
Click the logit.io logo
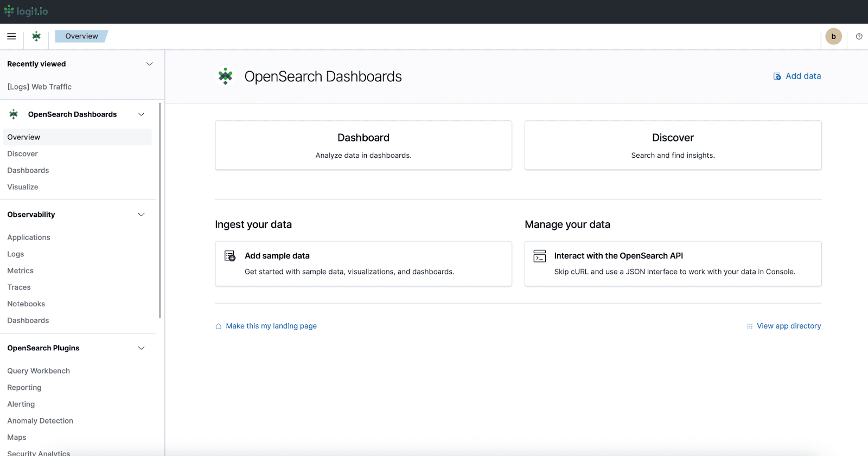tap(26, 11)
